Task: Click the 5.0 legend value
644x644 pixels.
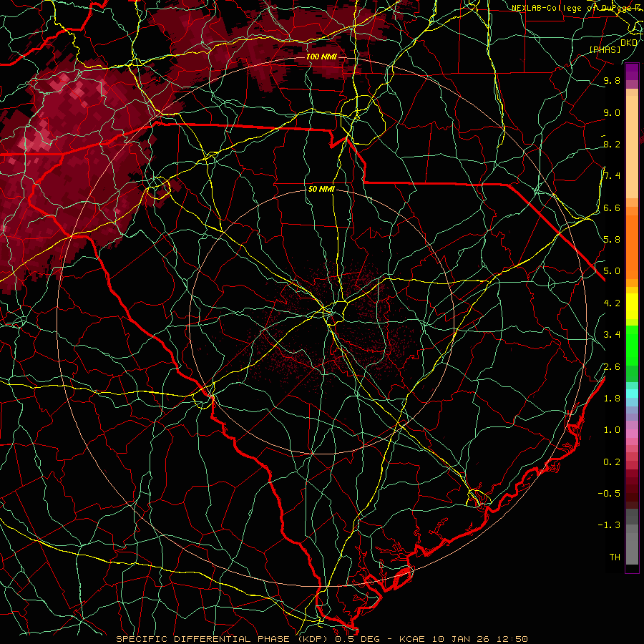Action: pyautogui.click(x=612, y=271)
